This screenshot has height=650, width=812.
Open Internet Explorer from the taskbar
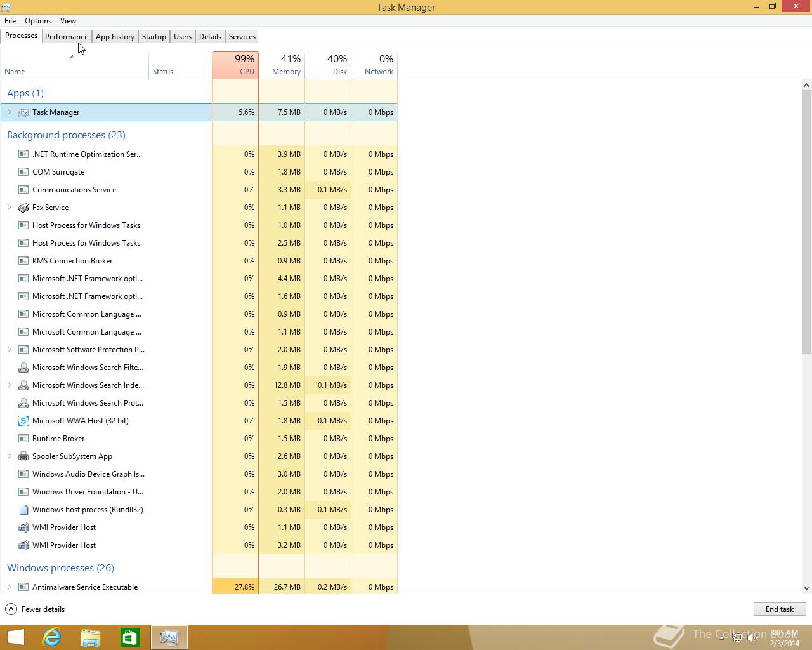point(51,637)
